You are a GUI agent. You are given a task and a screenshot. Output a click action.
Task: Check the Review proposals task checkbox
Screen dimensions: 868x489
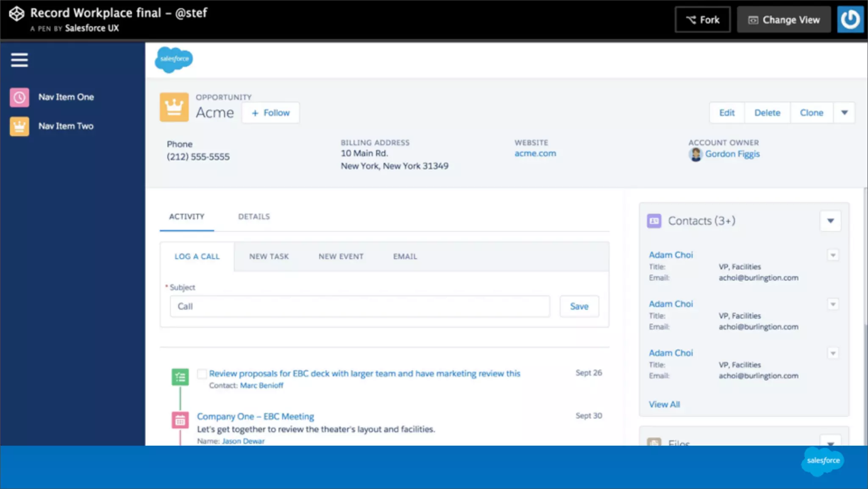202,374
